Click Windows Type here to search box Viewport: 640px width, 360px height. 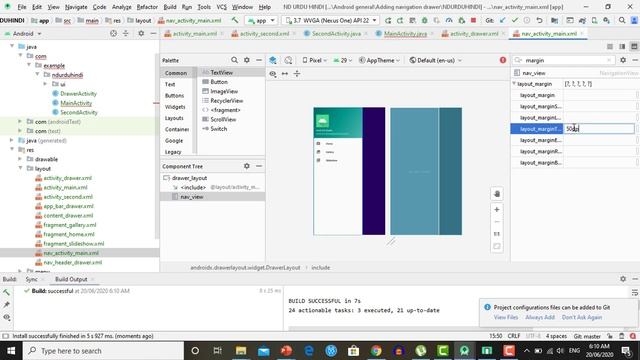(x=103, y=351)
